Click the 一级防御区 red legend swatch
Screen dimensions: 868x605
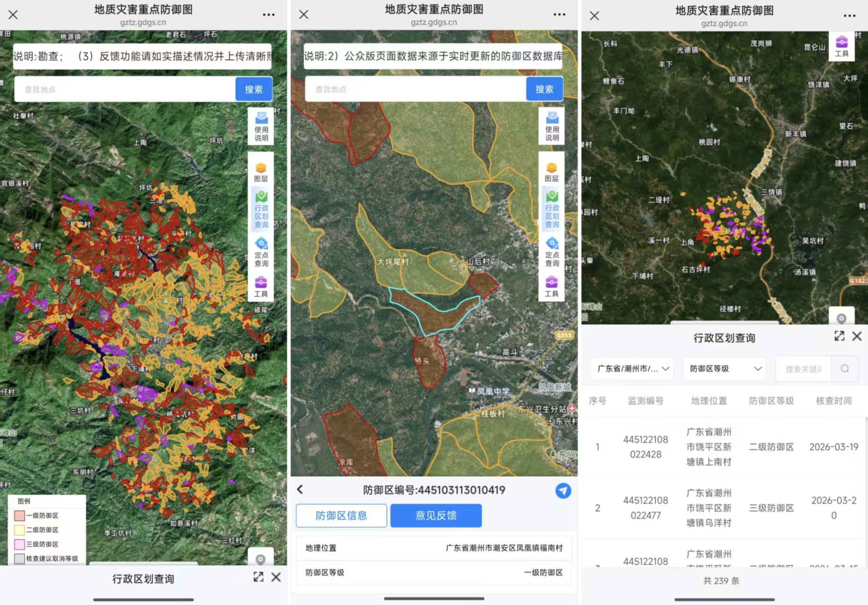[19, 516]
